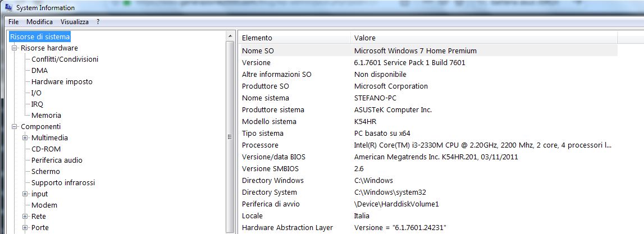Click the Non disponibile value
Image resolution: width=644 pixels, height=234 pixels.
click(x=380, y=75)
